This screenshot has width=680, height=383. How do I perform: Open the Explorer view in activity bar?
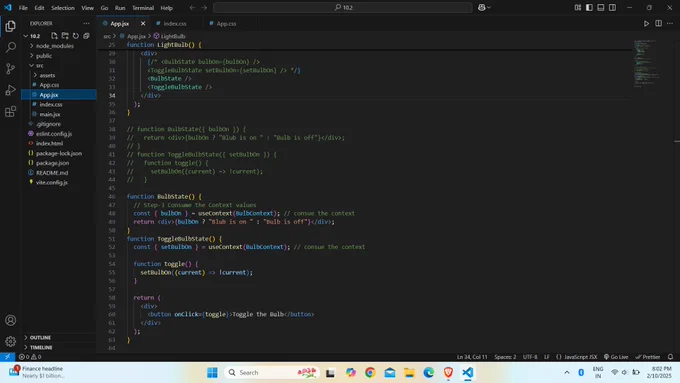click(10, 26)
